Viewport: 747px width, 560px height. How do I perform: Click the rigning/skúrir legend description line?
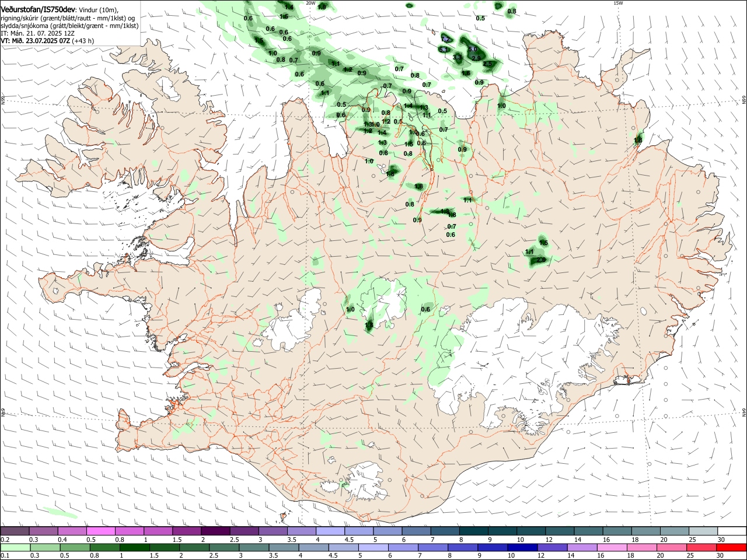pos(68,18)
